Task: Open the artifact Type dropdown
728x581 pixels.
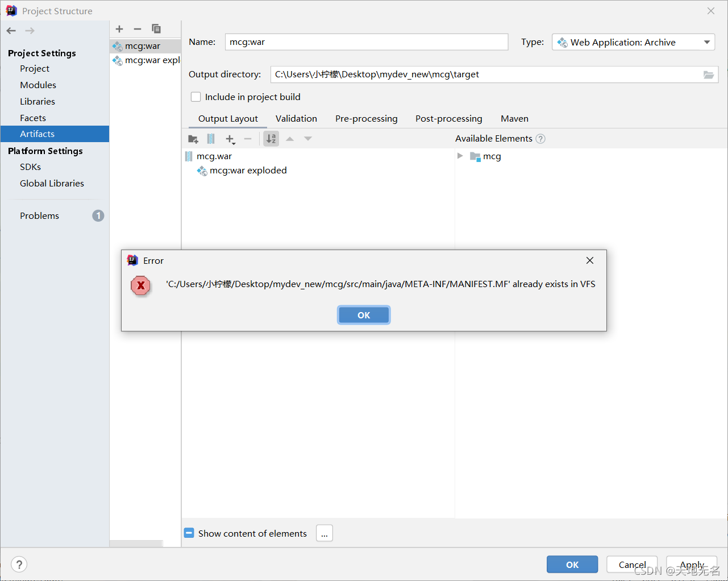Action: coord(633,42)
